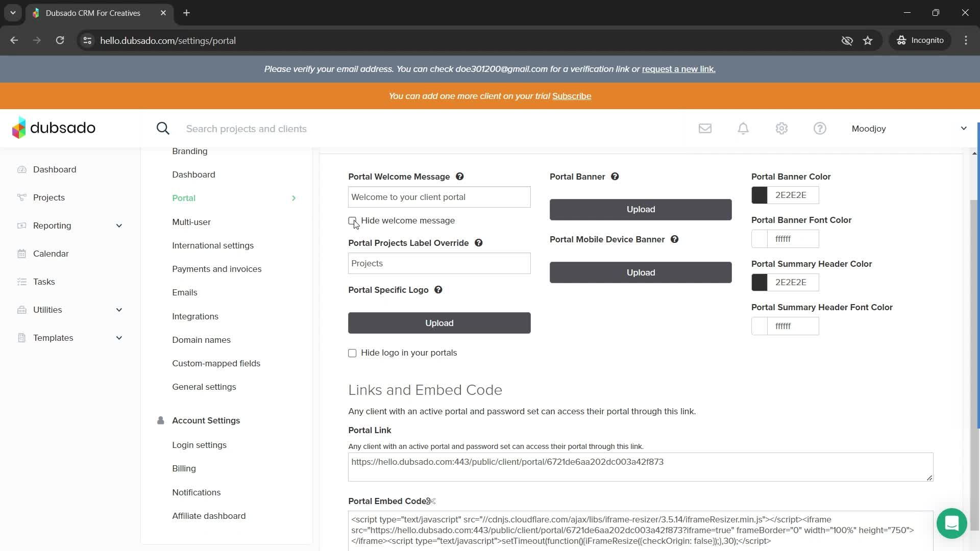Pick Portal Banner Color swatch
This screenshot has width=980, height=551.
pyautogui.click(x=759, y=195)
